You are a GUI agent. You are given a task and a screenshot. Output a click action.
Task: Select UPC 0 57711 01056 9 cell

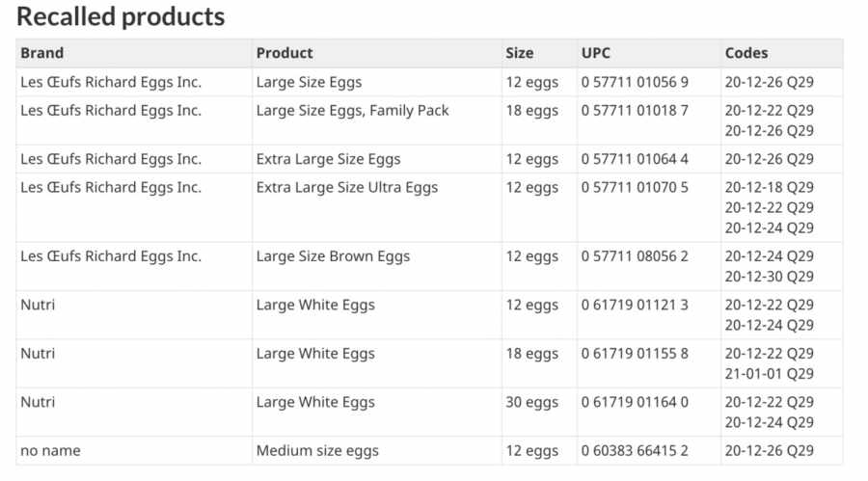point(649,82)
